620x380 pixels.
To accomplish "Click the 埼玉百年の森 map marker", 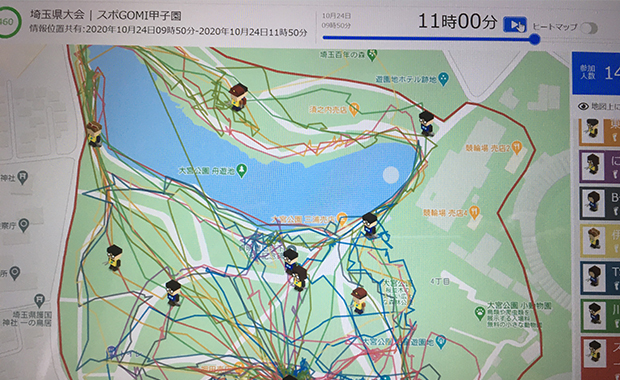I will coord(371,55).
